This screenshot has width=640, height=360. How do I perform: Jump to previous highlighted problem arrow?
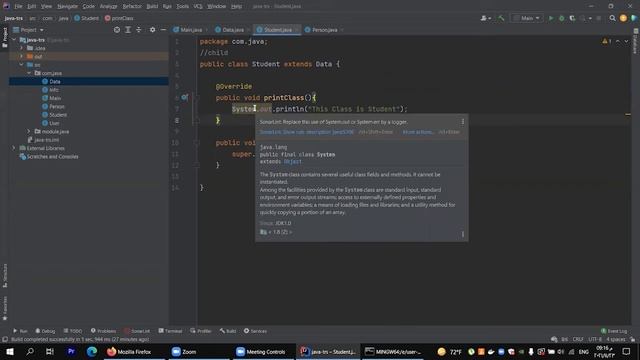point(618,41)
